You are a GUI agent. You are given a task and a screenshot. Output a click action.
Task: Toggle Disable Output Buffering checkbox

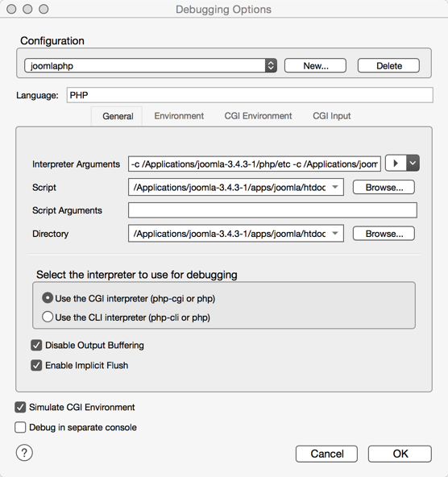point(36,346)
